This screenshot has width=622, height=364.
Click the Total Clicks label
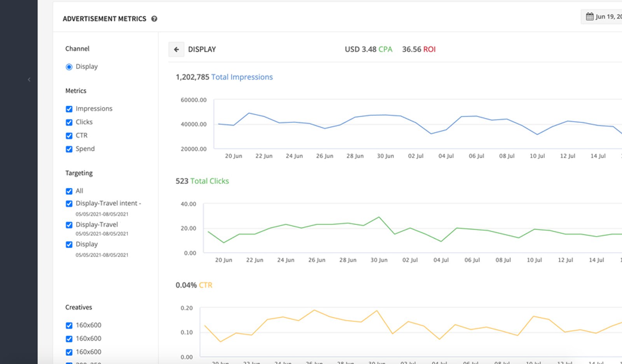click(x=210, y=181)
